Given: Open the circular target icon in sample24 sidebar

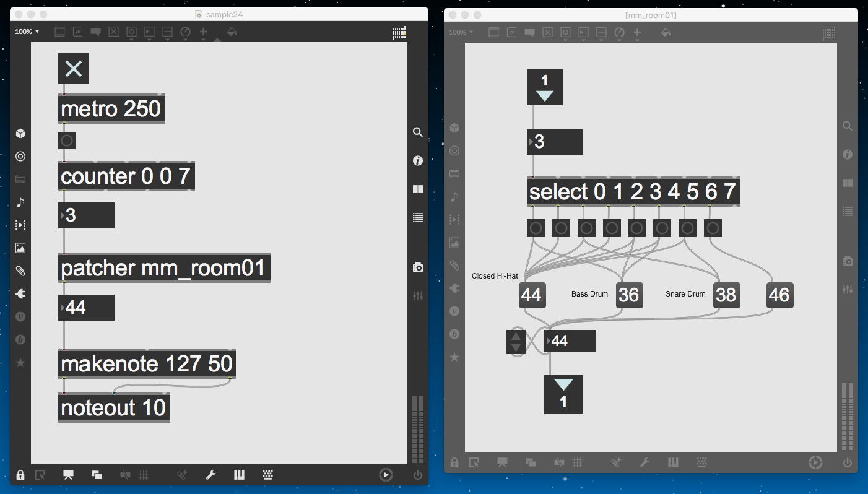Looking at the screenshot, I should 20,156.
